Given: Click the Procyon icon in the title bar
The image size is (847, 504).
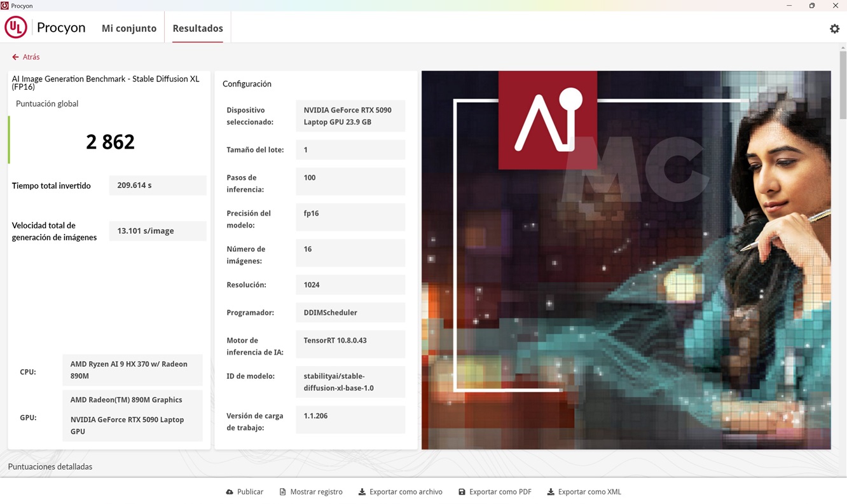Looking at the screenshot, I should pyautogui.click(x=5, y=6).
